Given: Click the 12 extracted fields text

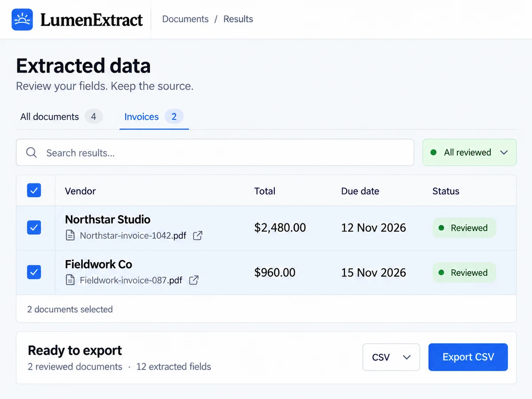Looking at the screenshot, I should (174, 367).
